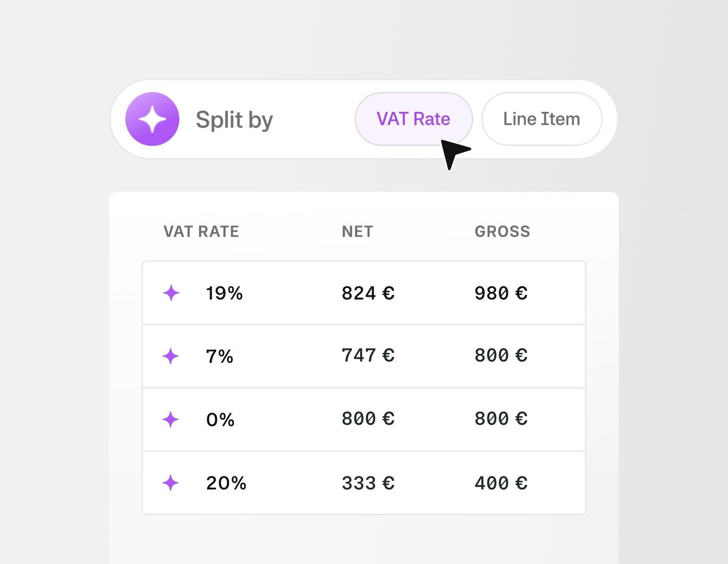Sort by the GROSS column header
The image size is (728, 564).
coord(502,231)
